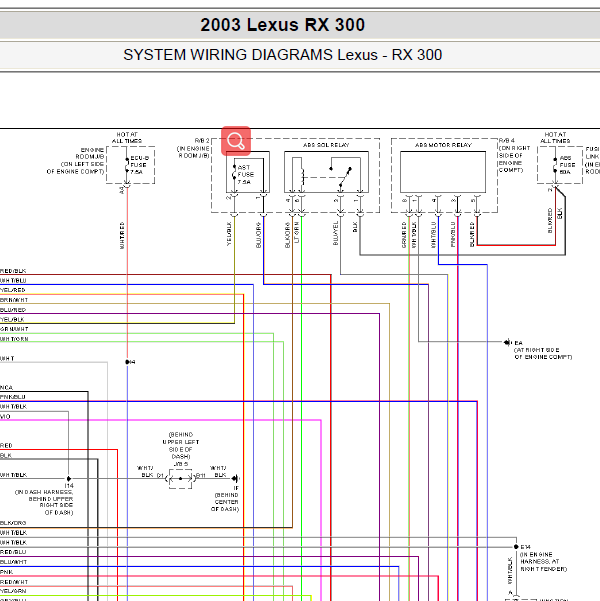Select the "2003 Lexus RX 300" title
Image resolution: width=600 pixels, height=601 pixels.
pos(283,25)
